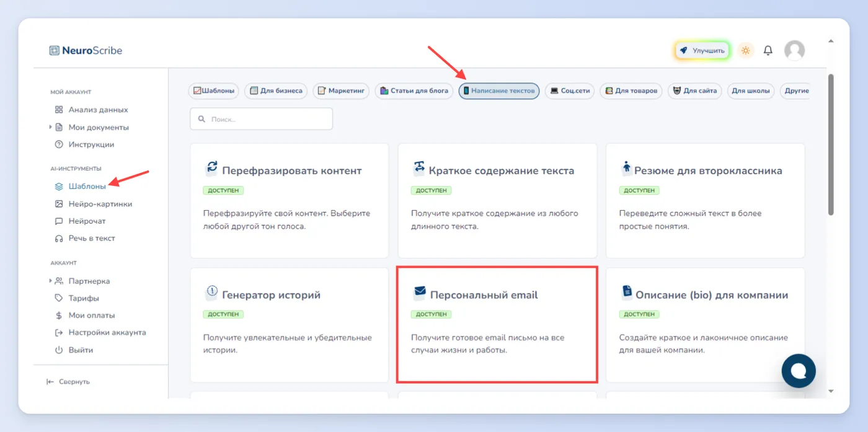Select the Для сайта tab
Image resolution: width=868 pixels, height=432 pixels.
point(695,91)
